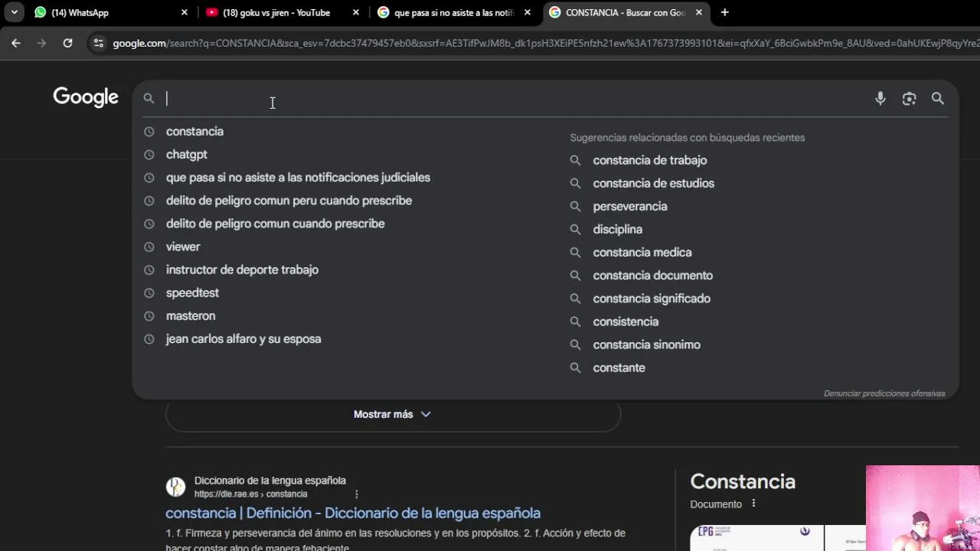
Task: Open Google Lens image search icon
Action: pos(909,98)
